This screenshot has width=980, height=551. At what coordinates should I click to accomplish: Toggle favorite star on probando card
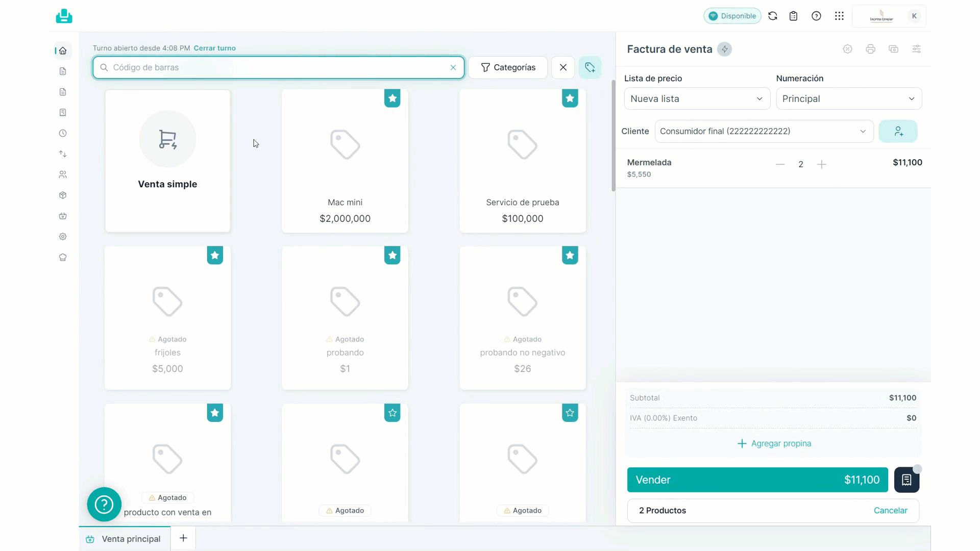point(392,255)
